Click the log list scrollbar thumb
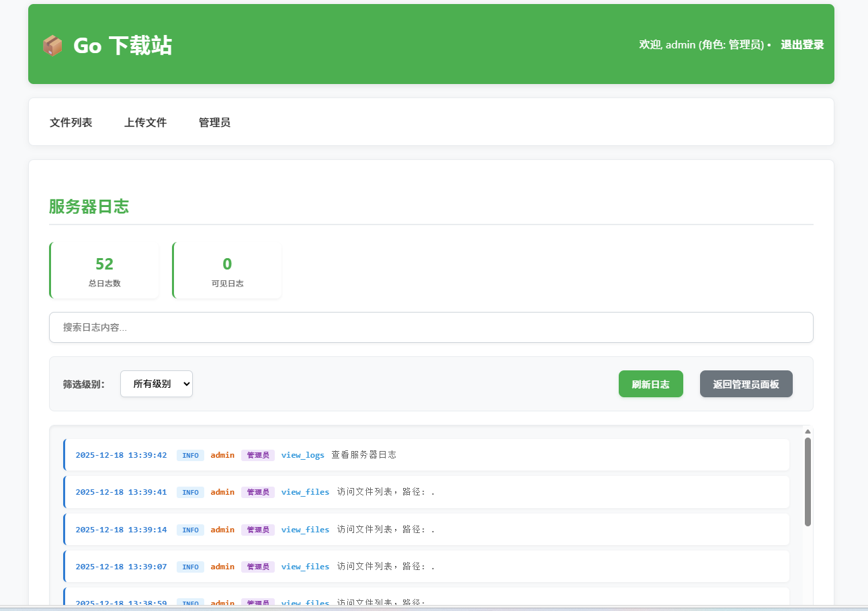Viewport: 868px width, 611px height. 808,482
